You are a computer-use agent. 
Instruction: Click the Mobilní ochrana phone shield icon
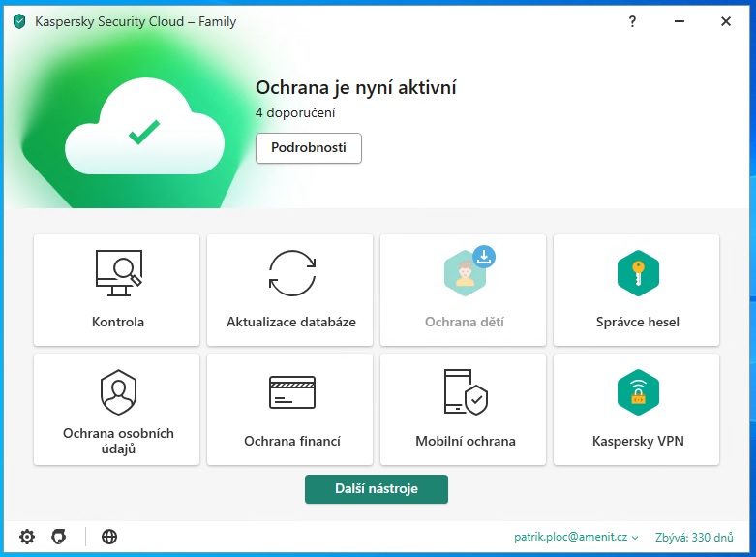coord(466,392)
